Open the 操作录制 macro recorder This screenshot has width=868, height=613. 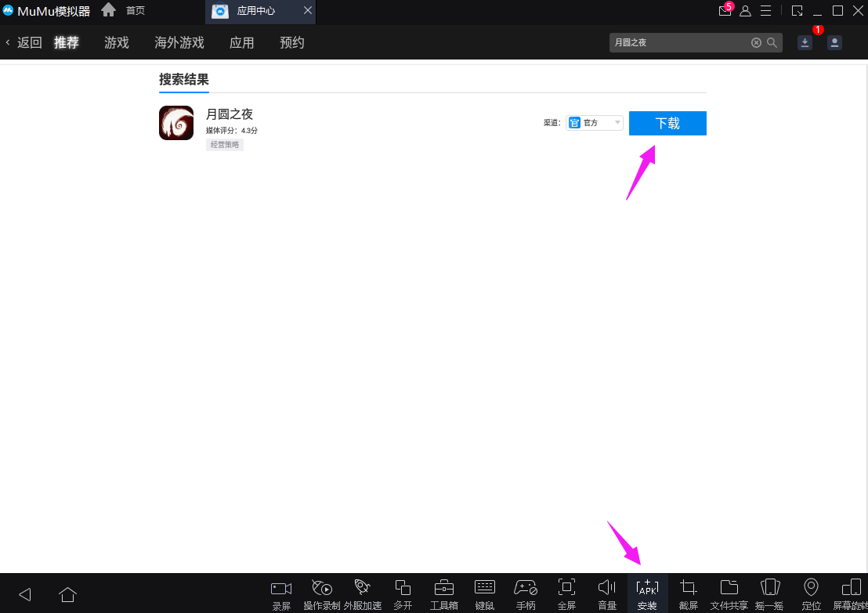[322, 594]
